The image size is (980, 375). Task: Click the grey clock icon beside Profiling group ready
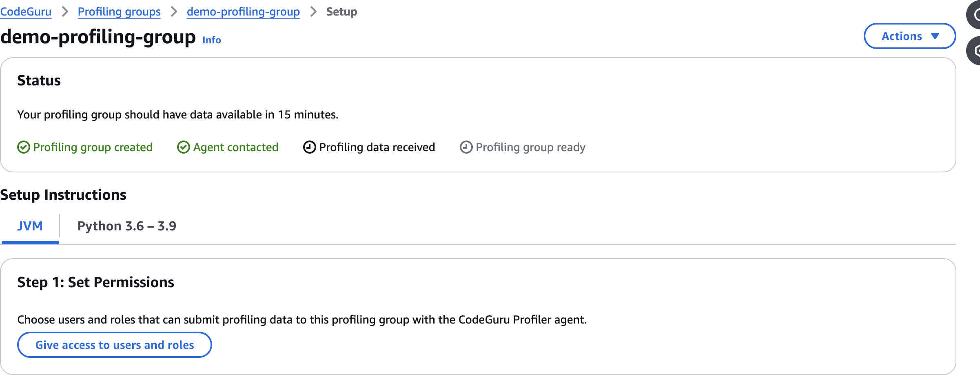tap(466, 147)
